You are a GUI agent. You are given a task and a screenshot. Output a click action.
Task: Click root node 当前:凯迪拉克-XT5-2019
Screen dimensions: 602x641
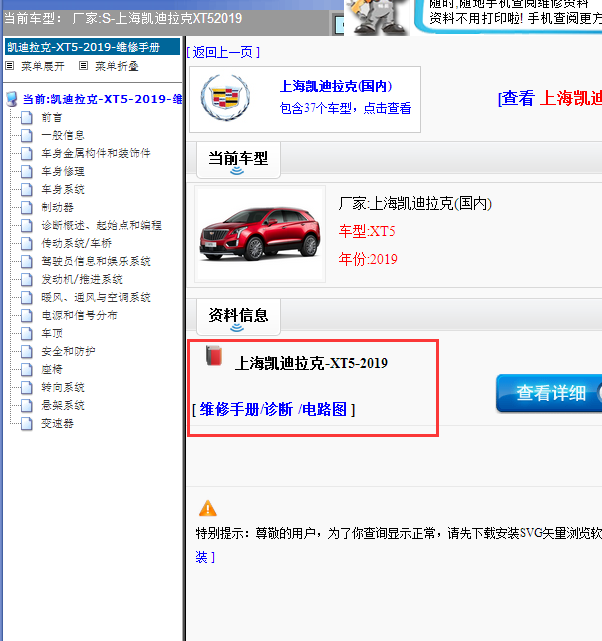pyautogui.click(x=102, y=99)
